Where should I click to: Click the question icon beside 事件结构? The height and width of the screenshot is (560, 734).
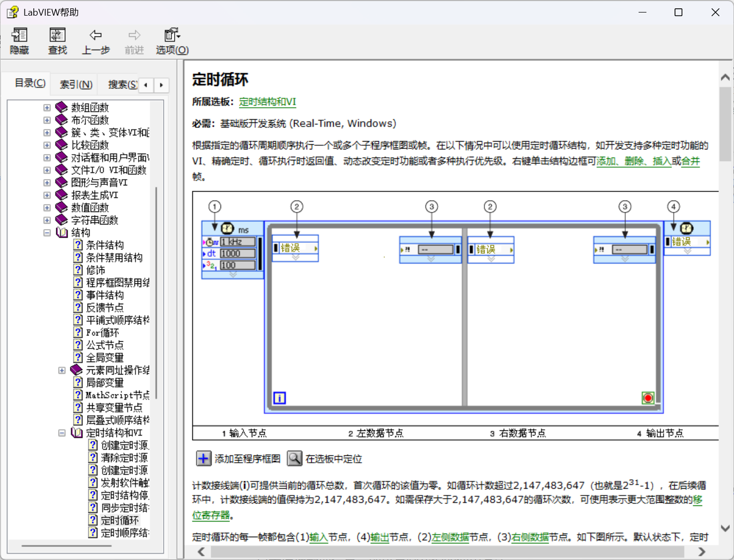pos(78,295)
